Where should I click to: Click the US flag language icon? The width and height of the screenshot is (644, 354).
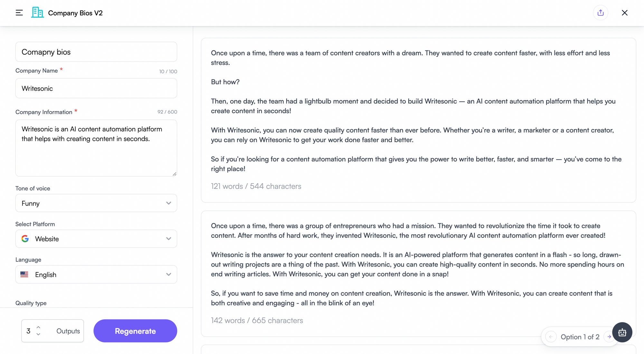pyautogui.click(x=24, y=274)
